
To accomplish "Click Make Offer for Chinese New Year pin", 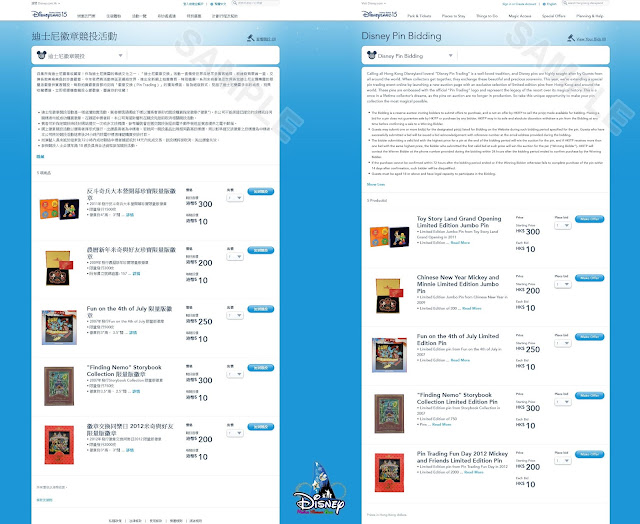I will coord(589,278).
